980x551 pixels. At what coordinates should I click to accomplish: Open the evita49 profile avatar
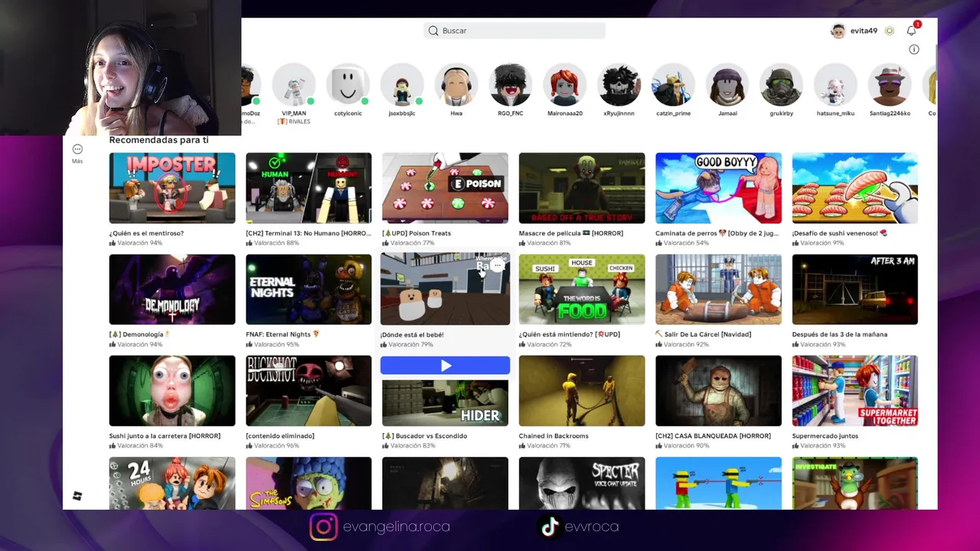click(838, 31)
